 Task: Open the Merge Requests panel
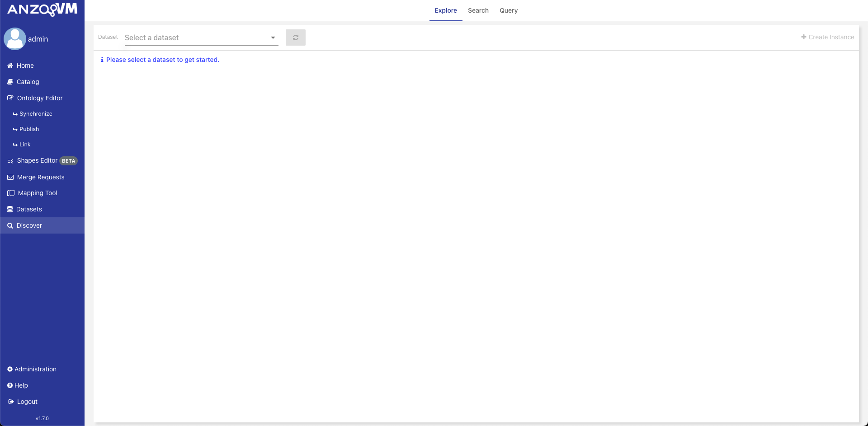[41, 177]
